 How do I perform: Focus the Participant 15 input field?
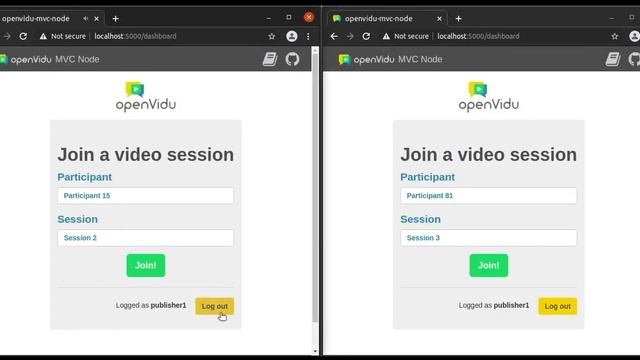[x=146, y=196]
